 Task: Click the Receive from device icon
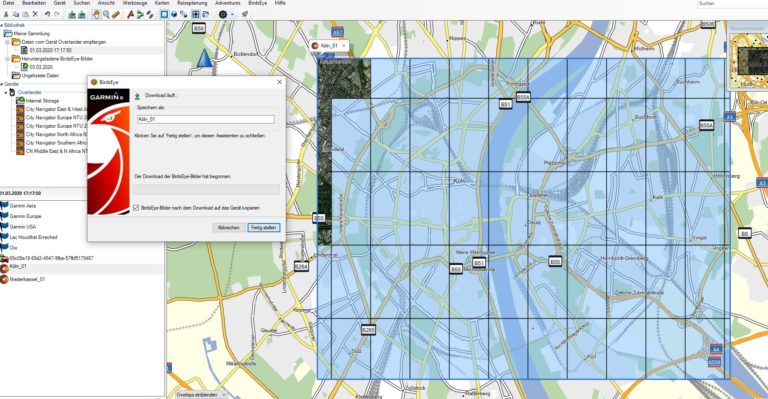81,15
